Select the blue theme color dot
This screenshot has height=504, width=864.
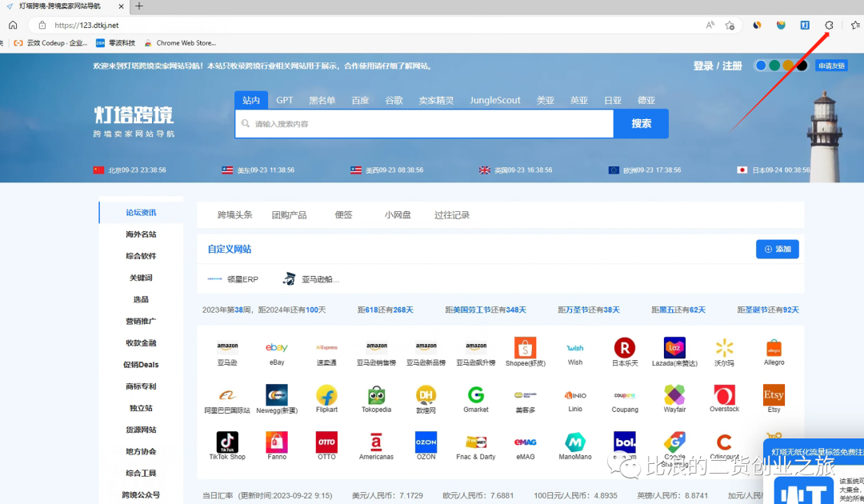(x=761, y=66)
